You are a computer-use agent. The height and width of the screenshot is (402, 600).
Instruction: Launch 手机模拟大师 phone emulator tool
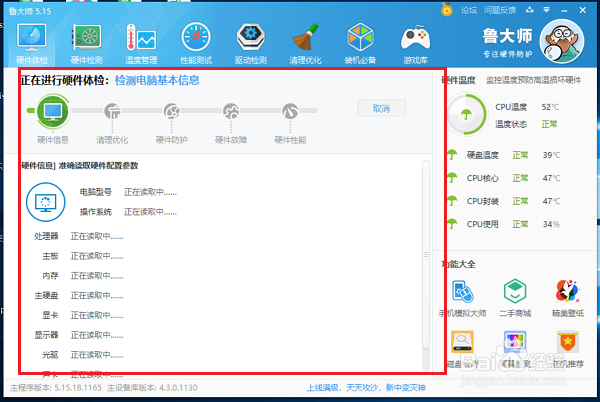pyautogui.click(x=462, y=299)
